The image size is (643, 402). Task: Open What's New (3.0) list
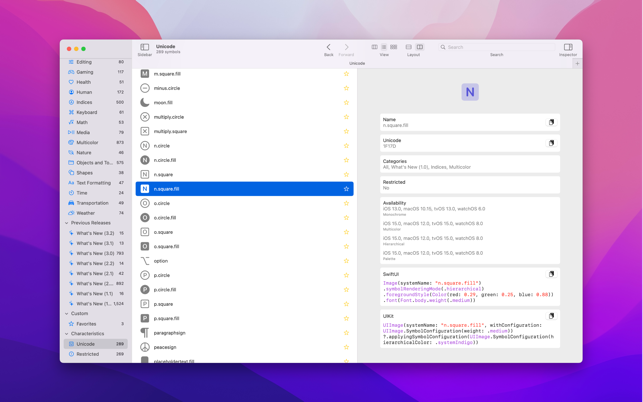(96, 253)
